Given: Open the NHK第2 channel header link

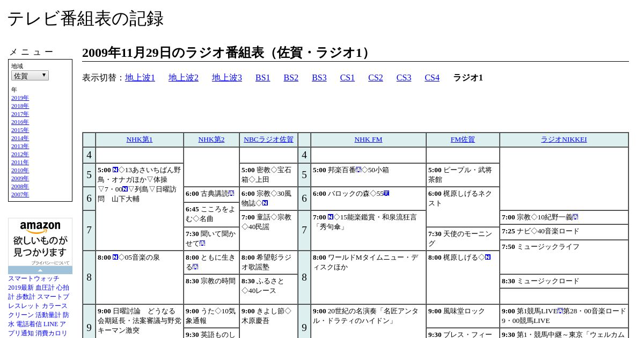Looking at the screenshot, I should click(211, 139).
